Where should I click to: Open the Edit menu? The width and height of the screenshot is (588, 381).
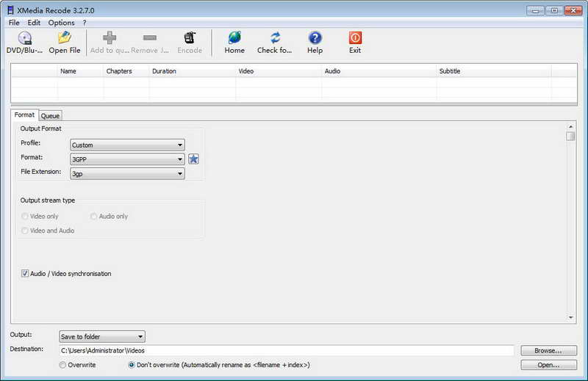(34, 23)
